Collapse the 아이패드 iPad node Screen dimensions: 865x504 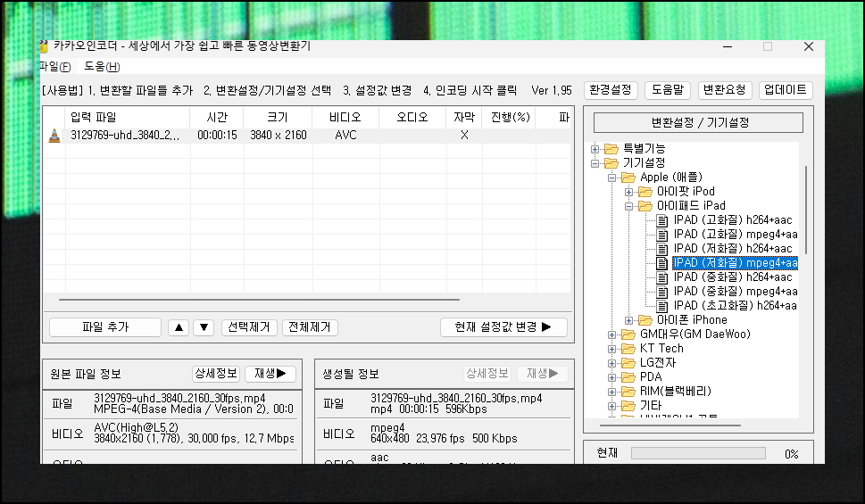pos(629,206)
